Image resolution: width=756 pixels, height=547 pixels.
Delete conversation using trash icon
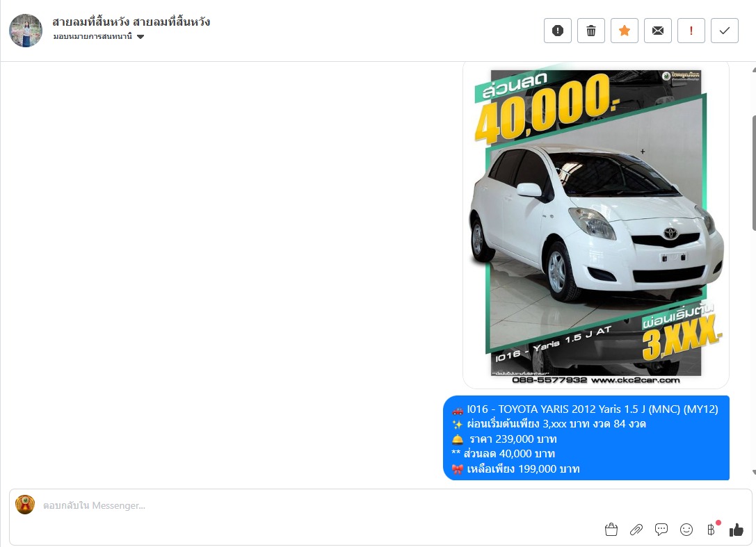591,31
